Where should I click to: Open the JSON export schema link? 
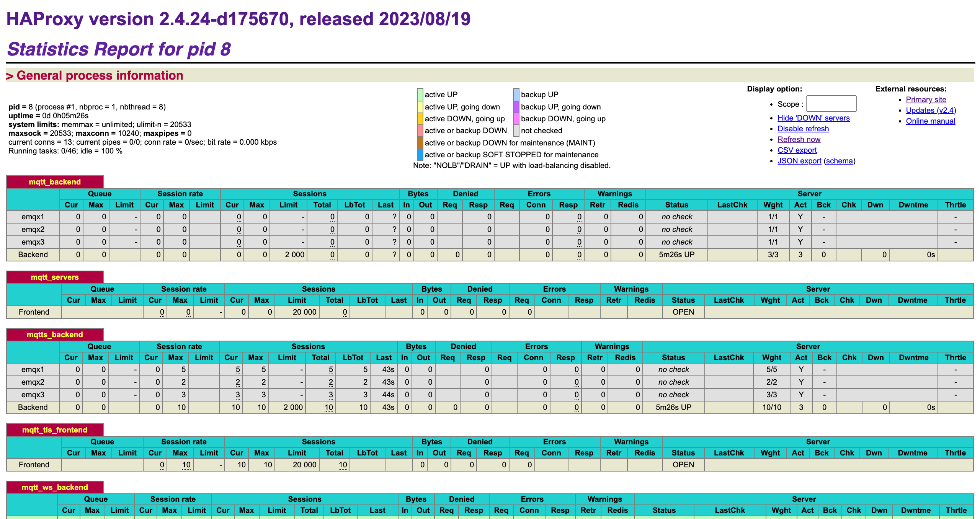[839, 161]
